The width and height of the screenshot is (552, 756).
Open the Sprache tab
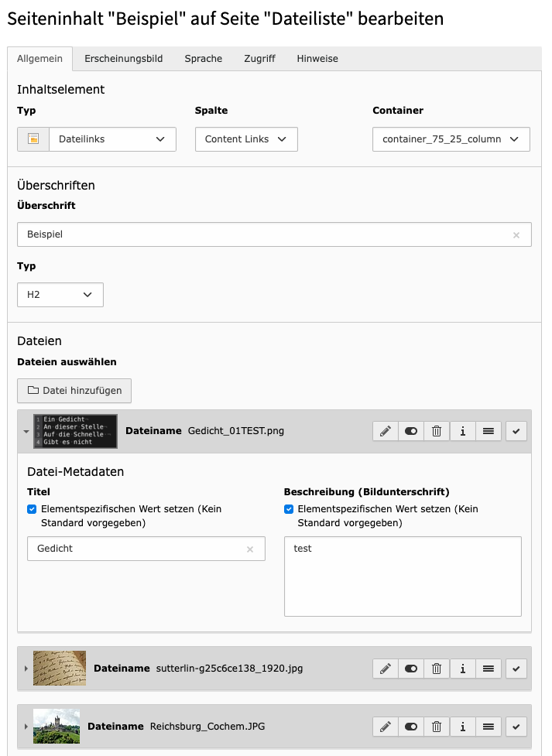(203, 59)
